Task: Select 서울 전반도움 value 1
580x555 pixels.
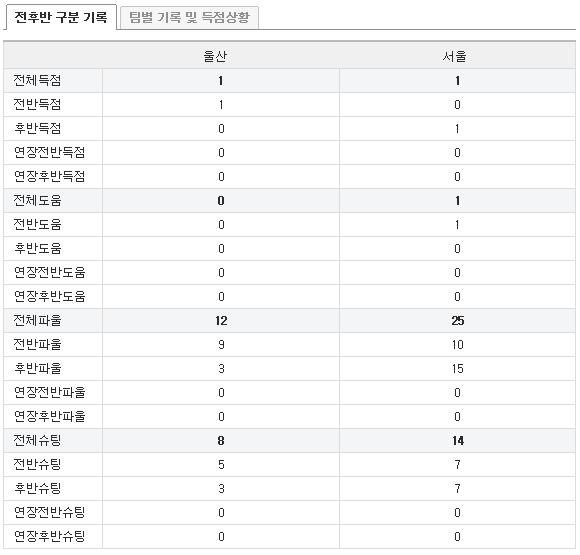Action: coord(458,225)
